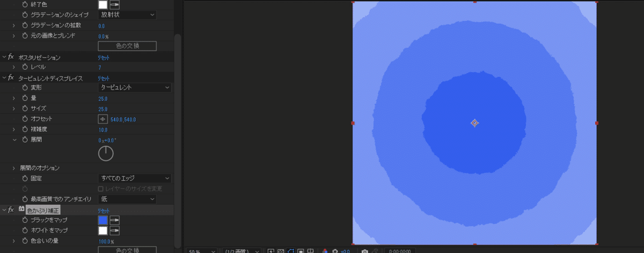Open antialiasing dropdown showing 低
The image size is (644, 253).
(127, 199)
